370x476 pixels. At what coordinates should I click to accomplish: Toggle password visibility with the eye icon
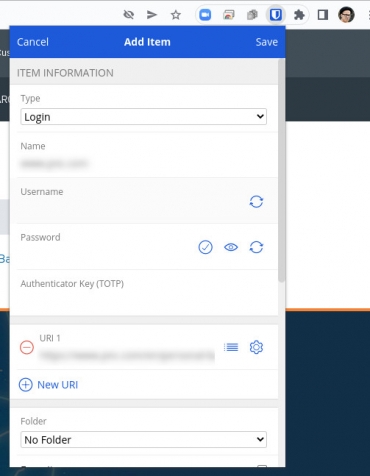pyautogui.click(x=231, y=247)
